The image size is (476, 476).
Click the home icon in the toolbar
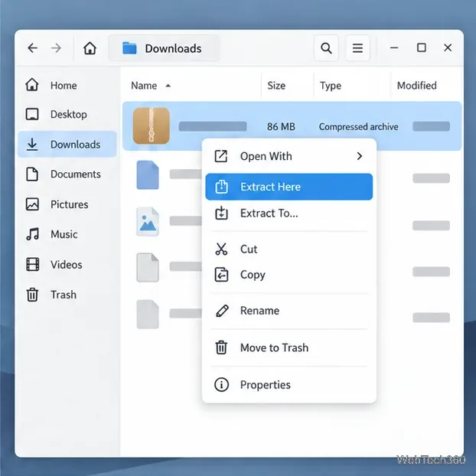(90, 48)
